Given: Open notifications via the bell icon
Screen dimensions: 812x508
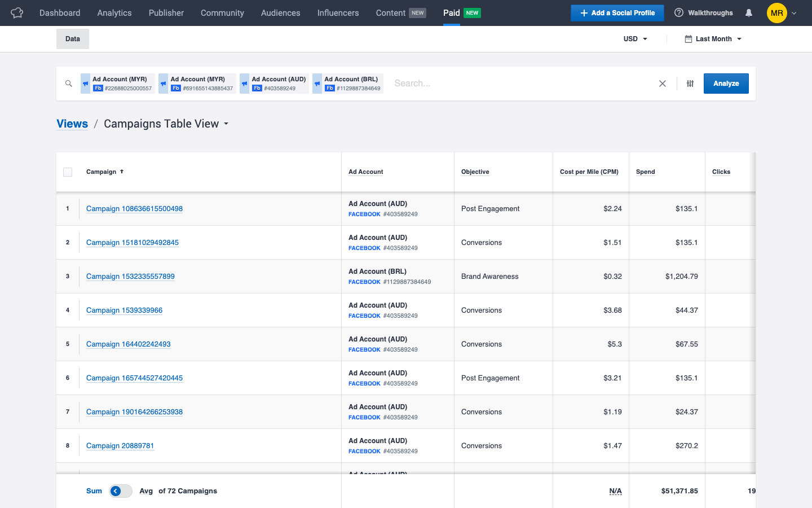Looking at the screenshot, I should [748, 12].
